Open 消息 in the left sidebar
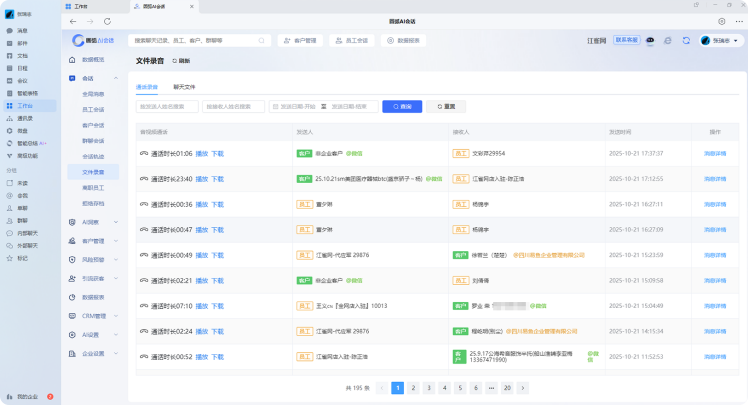Screen dimensions: 748x405 (x=21, y=31)
